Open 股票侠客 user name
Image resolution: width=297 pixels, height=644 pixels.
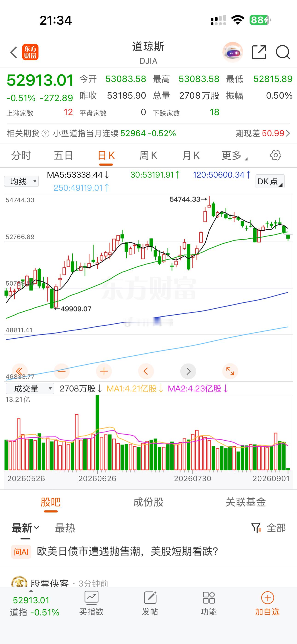pyautogui.click(x=49, y=583)
